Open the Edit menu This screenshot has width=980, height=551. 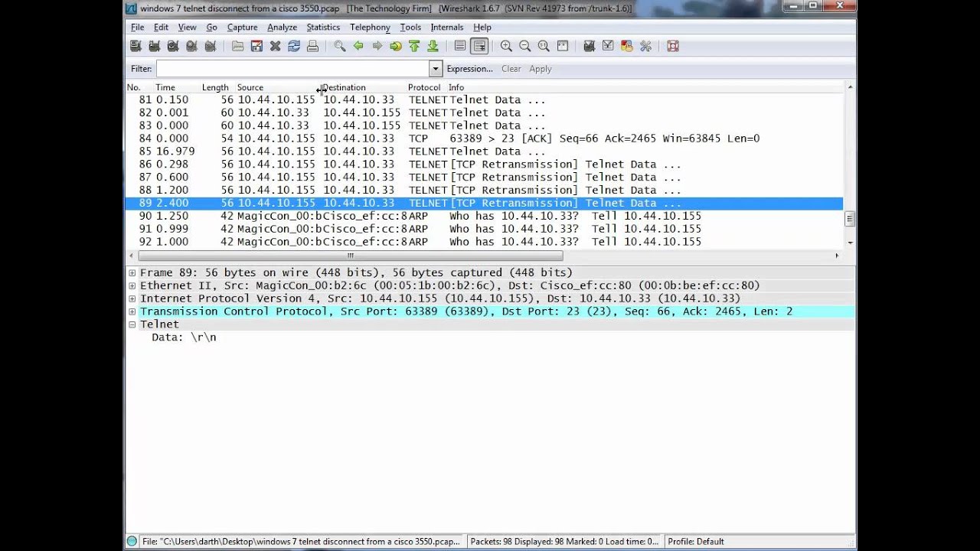pos(161,27)
